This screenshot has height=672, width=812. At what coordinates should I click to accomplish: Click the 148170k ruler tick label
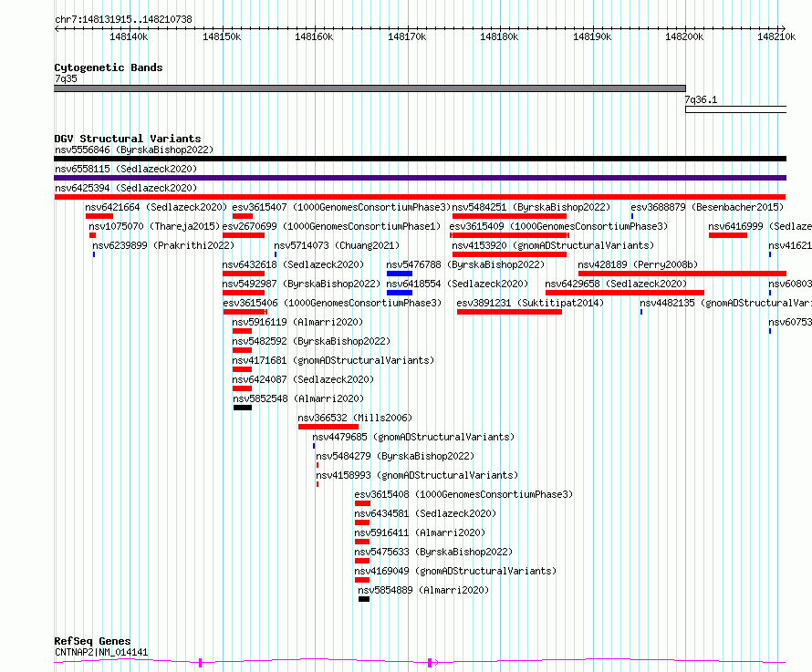pyautogui.click(x=407, y=36)
